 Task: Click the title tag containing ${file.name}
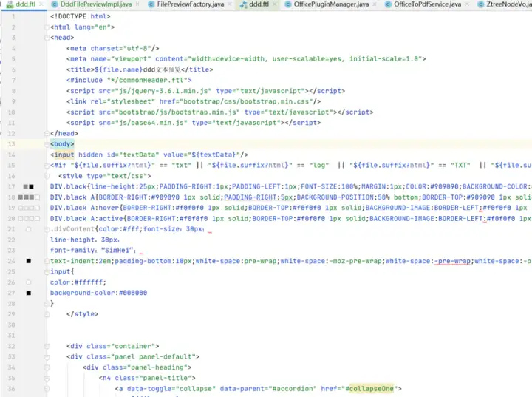coord(140,69)
